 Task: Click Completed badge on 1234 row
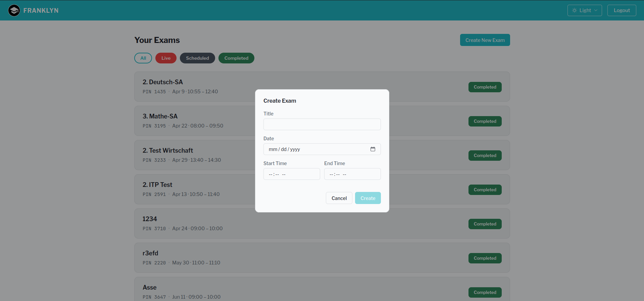pyautogui.click(x=485, y=224)
